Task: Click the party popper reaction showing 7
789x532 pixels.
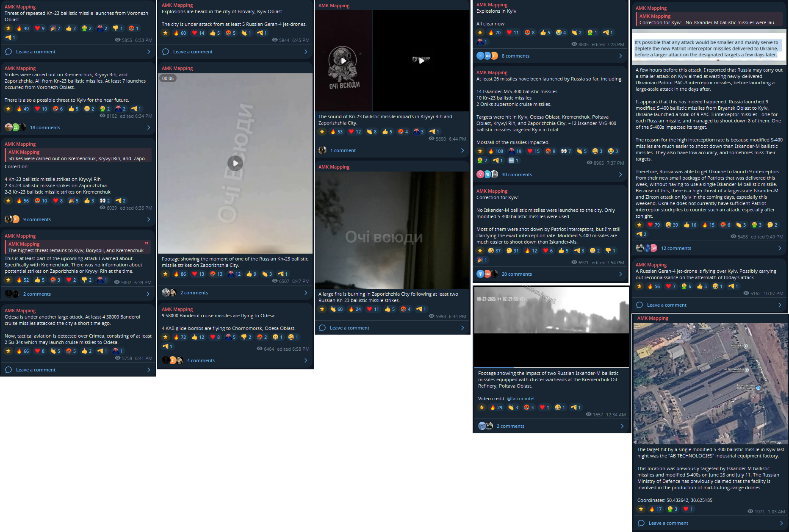Action: [x=55, y=28]
